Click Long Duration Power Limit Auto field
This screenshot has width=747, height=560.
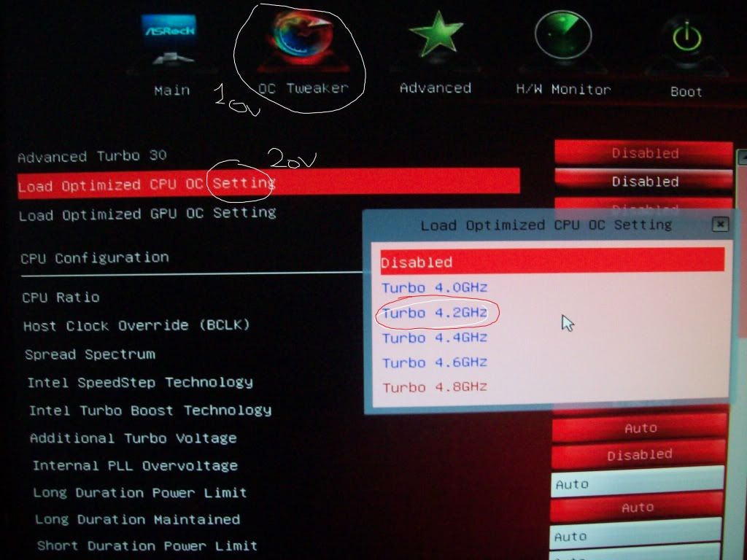(636, 483)
